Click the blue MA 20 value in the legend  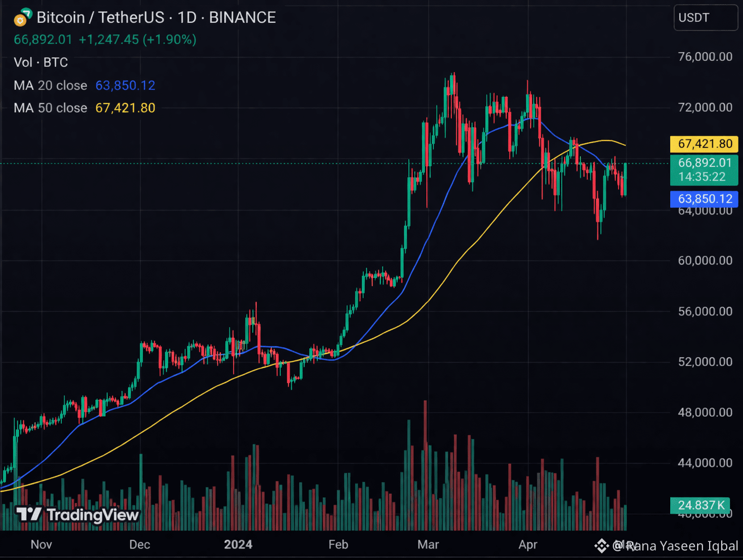[x=125, y=85]
